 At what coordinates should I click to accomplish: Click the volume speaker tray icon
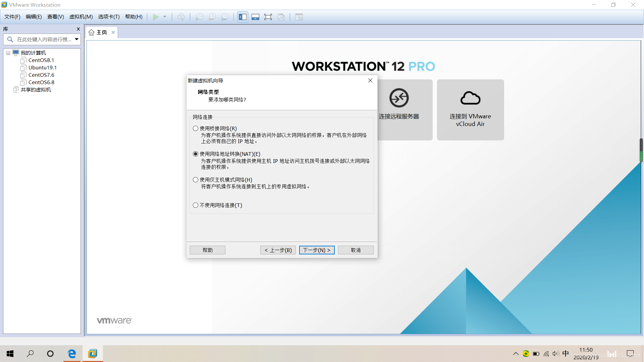pos(556,354)
